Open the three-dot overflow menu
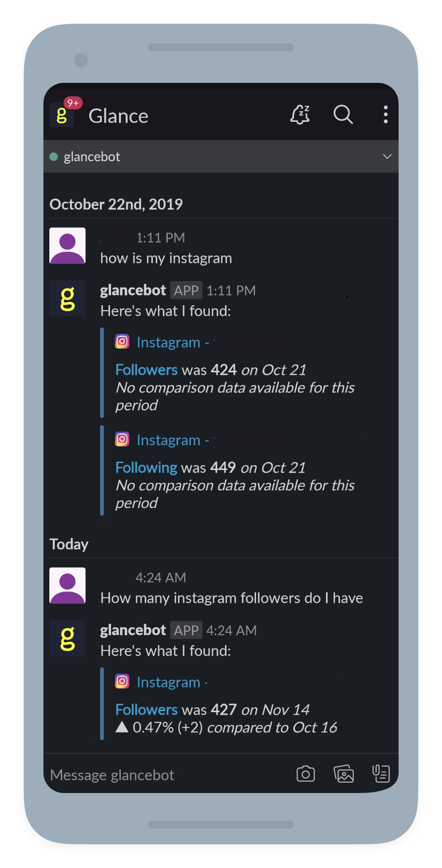The width and height of the screenshot is (442, 868). point(385,114)
